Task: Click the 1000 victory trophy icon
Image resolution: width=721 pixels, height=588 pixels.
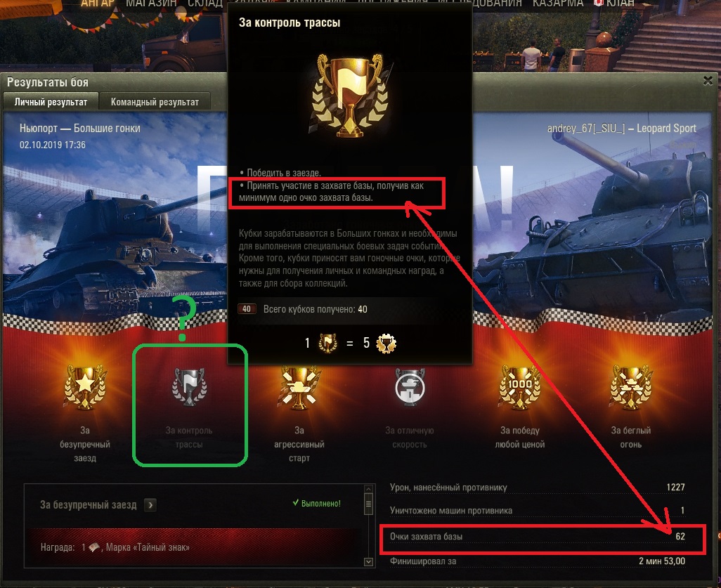Action: pyautogui.click(x=520, y=387)
